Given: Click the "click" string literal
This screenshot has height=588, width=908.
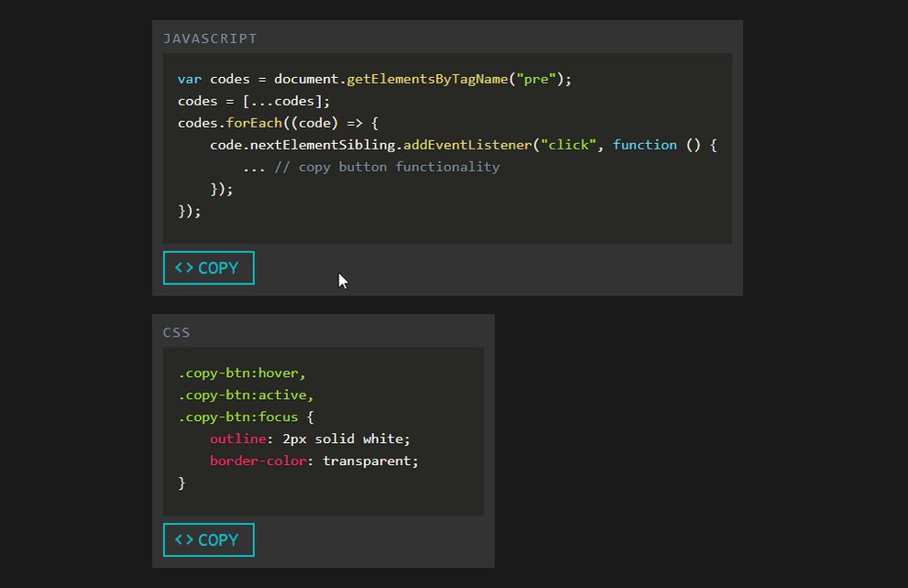Looking at the screenshot, I should 568,145.
